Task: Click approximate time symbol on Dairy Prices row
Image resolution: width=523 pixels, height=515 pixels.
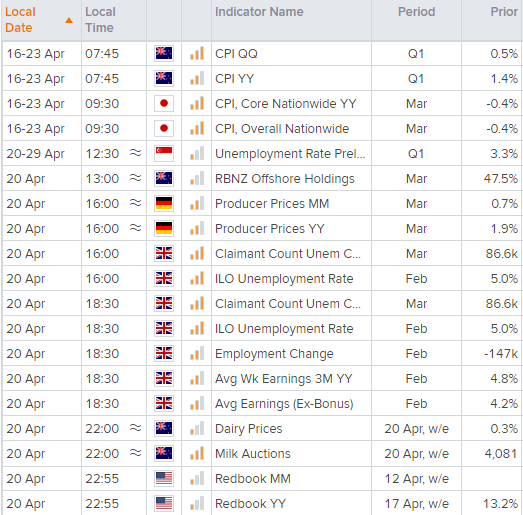Action: point(135,428)
